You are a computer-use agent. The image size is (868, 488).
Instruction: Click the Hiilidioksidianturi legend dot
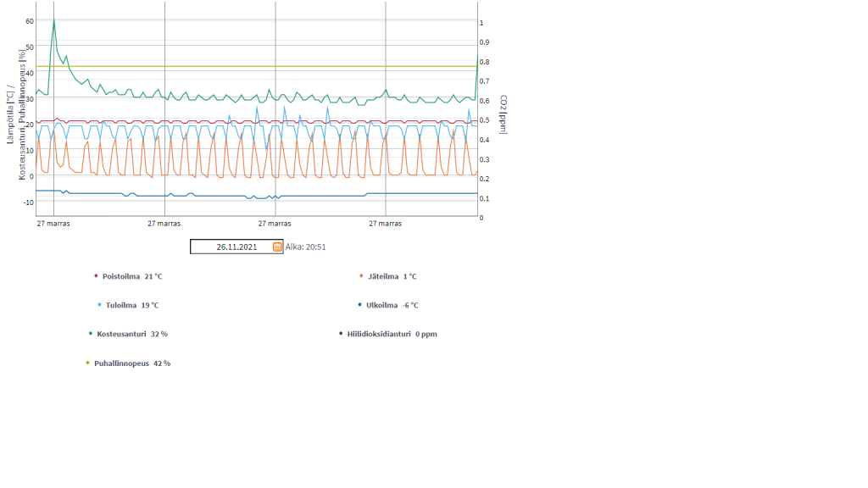click(x=341, y=333)
